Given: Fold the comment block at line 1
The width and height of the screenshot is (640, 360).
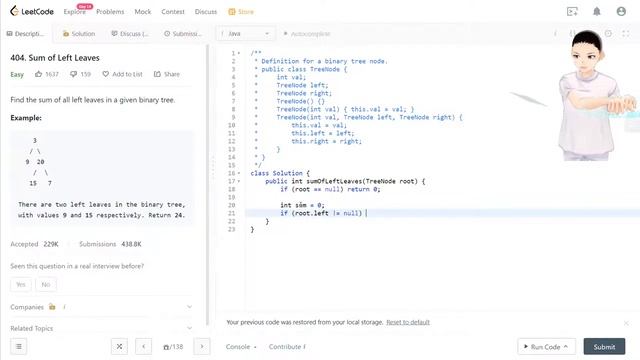Looking at the screenshot, I should pyautogui.click(x=239, y=53).
